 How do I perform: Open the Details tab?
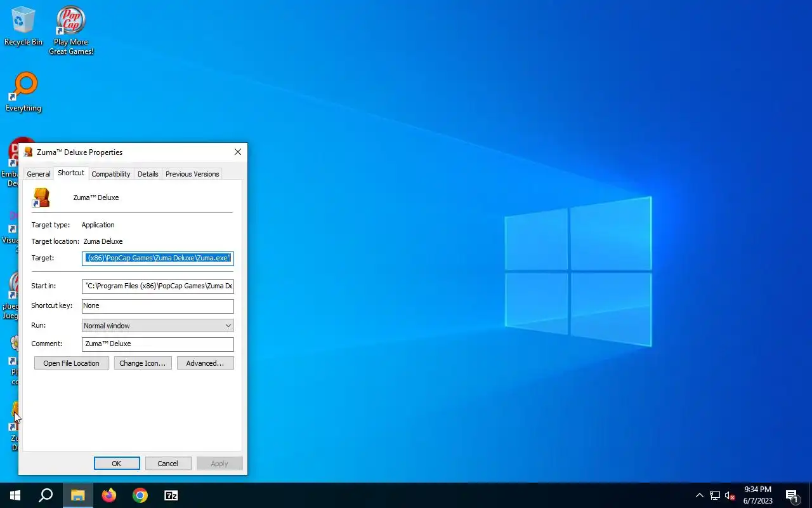(x=148, y=174)
